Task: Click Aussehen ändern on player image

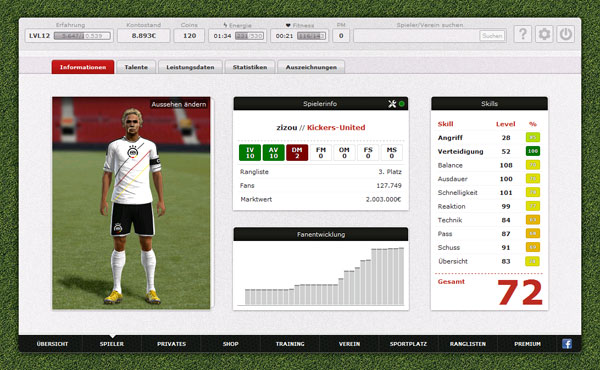Action: pos(179,104)
